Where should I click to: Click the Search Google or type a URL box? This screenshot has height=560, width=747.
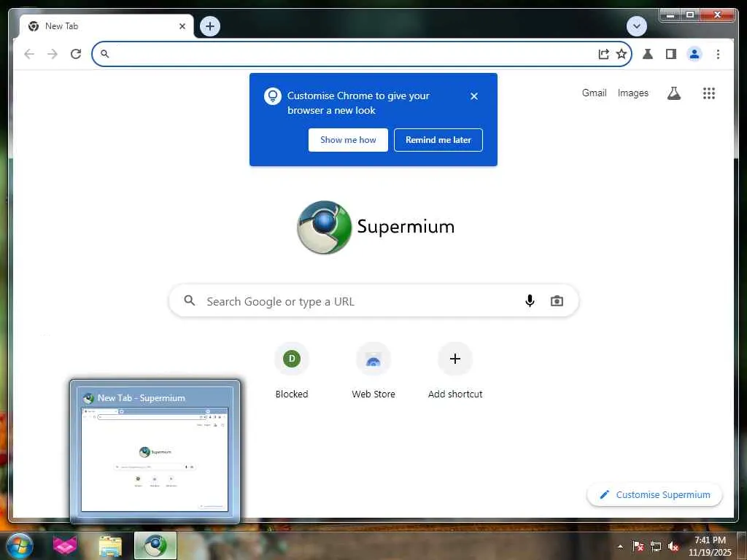click(x=374, y=301)
